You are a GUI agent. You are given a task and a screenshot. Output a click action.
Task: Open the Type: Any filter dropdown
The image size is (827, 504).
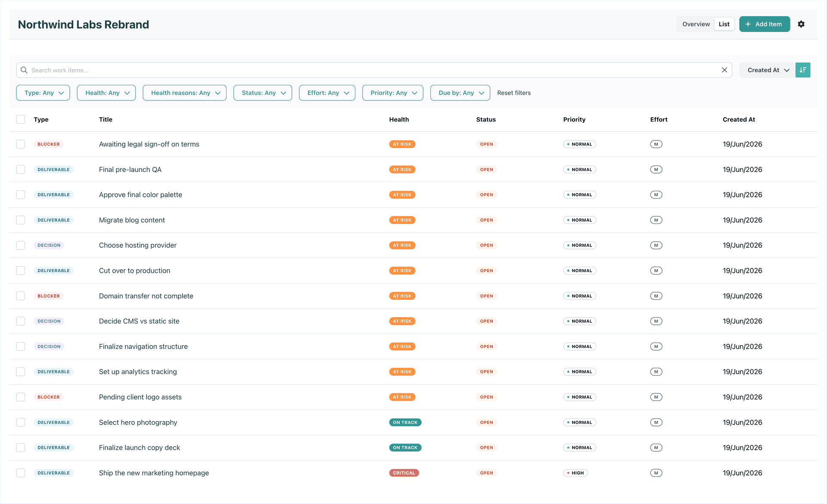click(x=43, y=93)
